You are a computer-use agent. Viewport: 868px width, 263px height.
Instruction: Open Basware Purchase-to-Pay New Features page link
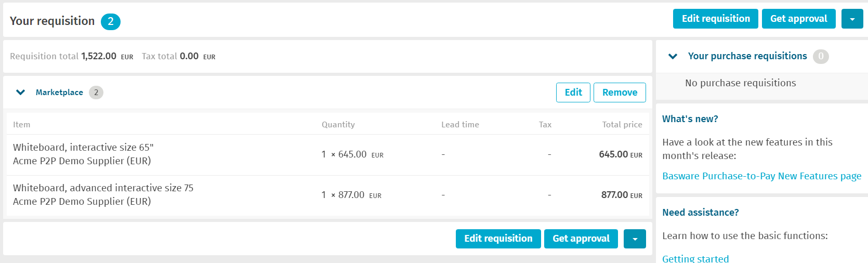click(x=762, y=176)
